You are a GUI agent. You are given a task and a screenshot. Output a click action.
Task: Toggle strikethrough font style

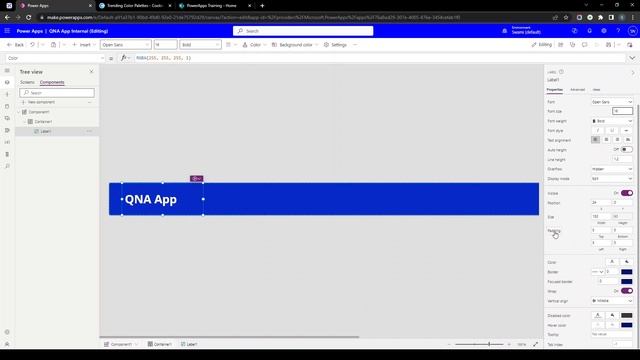tap(626, 131)
